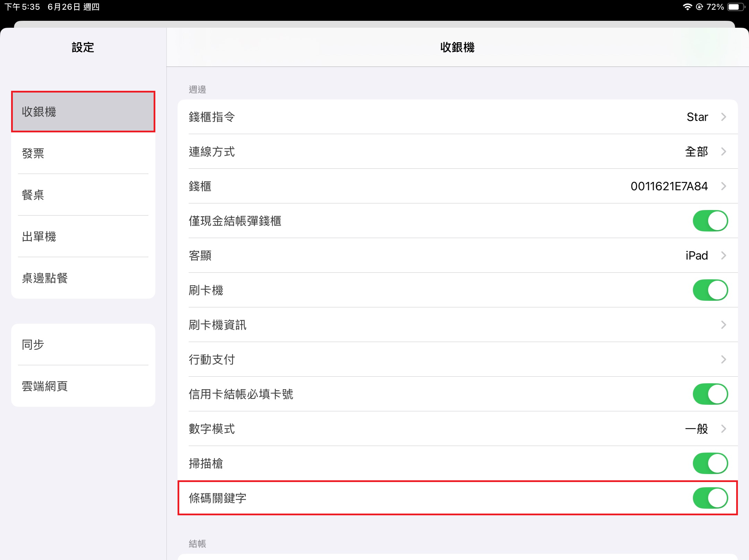749x560 pixels.
Task: Disable the 刷卡機 switch
Action: pyautogui.click(x=710, y=290)
